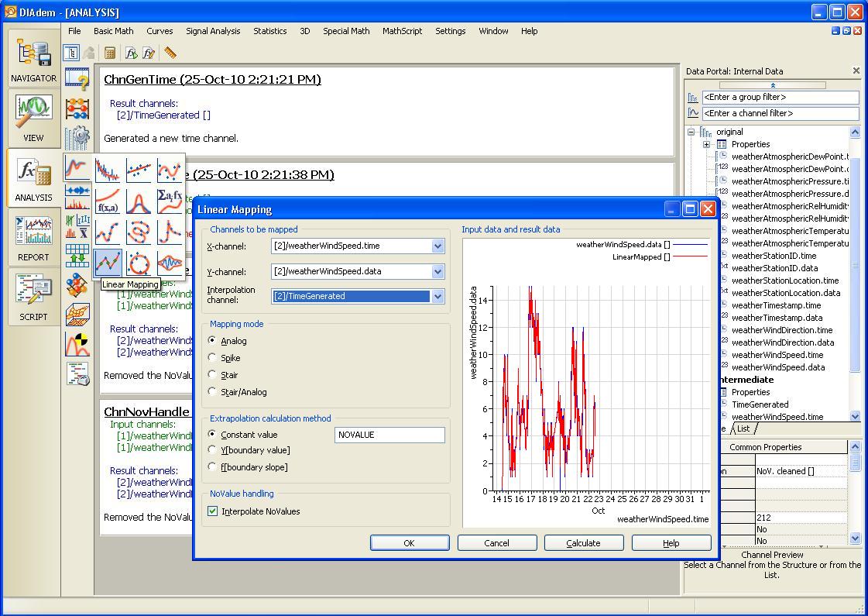Expand Properties under the original group
Viewport: 868px width, 616px height.
(x=706, y=145)
